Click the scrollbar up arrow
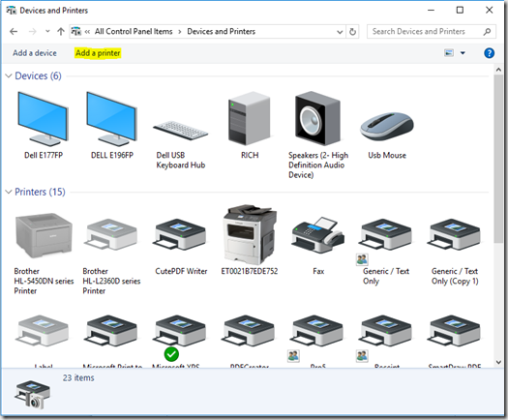508x420 pixels. 498,70
